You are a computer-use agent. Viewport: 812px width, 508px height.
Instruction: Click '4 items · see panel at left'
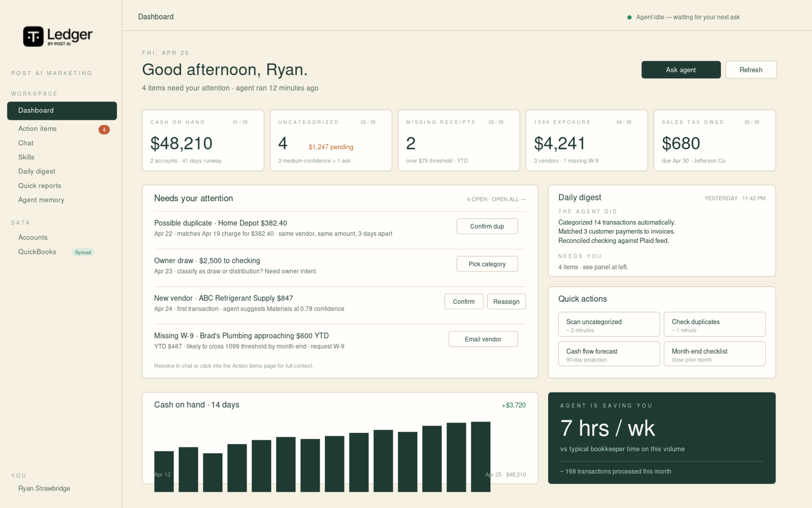593,267
